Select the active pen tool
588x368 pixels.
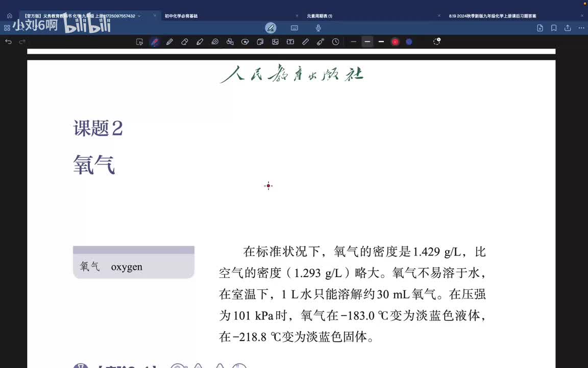[155, 42]
